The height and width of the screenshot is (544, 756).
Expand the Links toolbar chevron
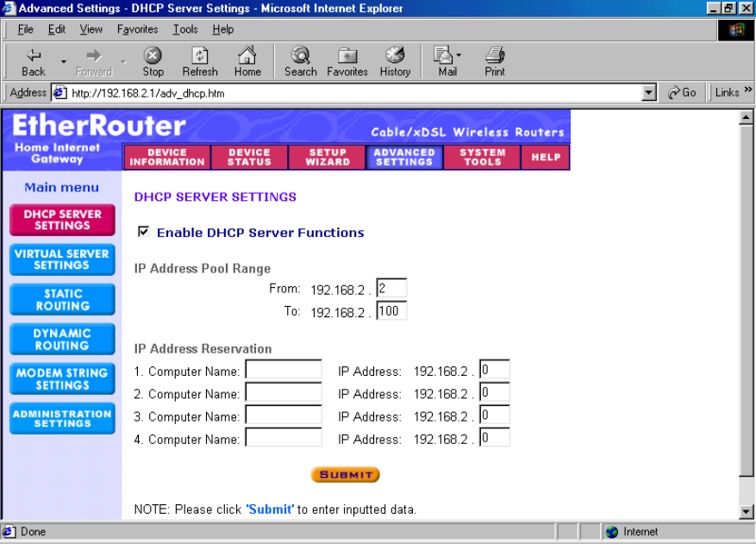tap(747, 89)
